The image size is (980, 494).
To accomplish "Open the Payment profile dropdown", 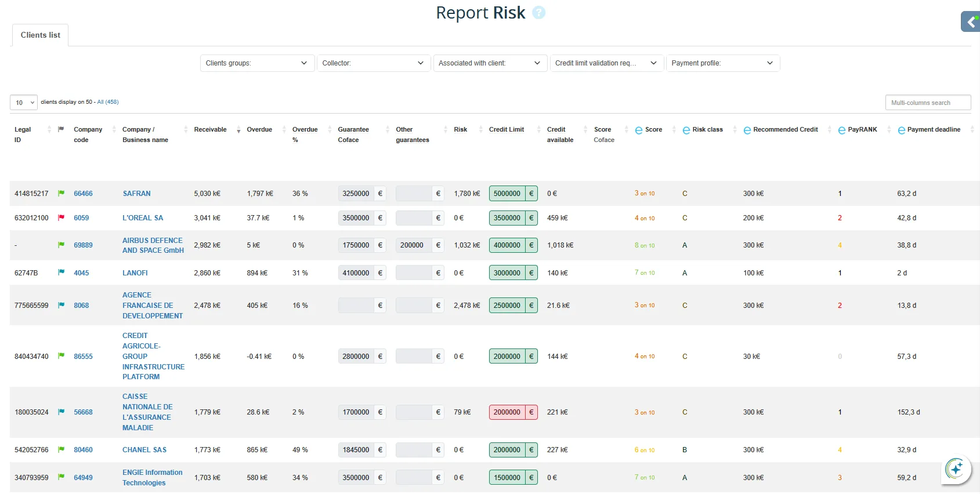I will point(723,63).
